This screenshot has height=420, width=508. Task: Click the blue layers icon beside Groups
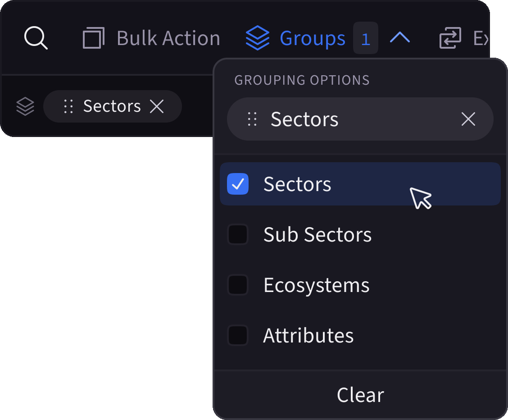tap(257, 38)
